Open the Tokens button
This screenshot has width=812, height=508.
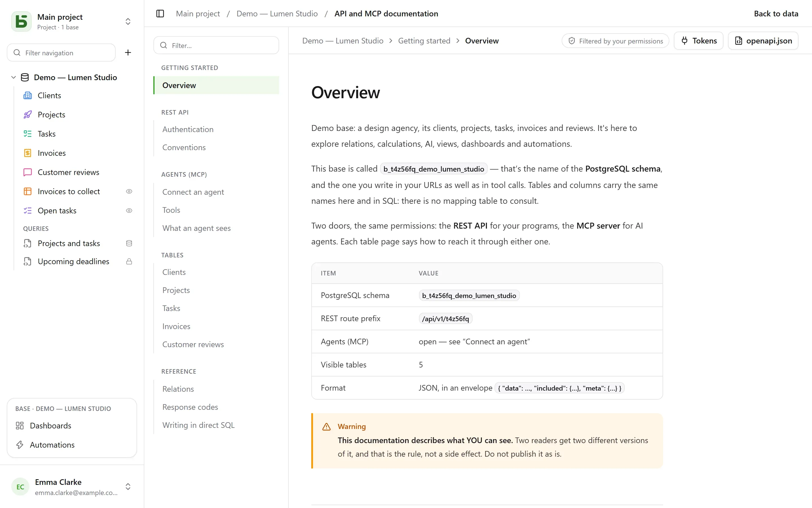click(699, 41)
